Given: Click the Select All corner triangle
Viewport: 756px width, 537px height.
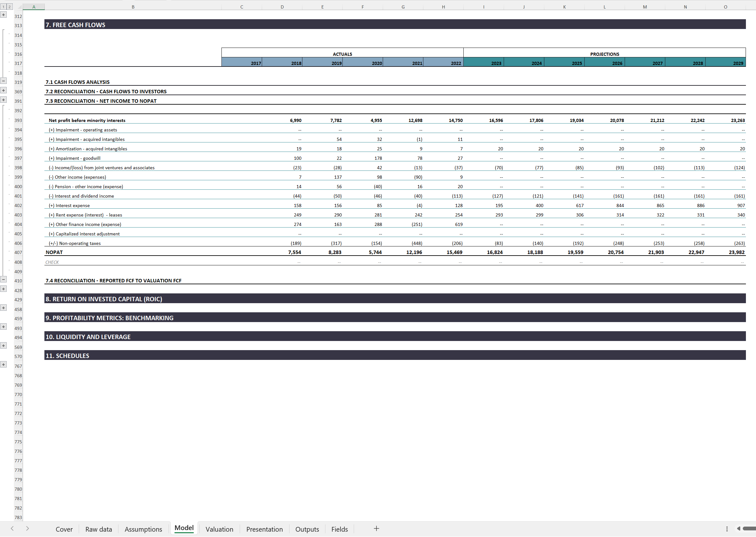Looking at the screenshot, I should [20, 7].
